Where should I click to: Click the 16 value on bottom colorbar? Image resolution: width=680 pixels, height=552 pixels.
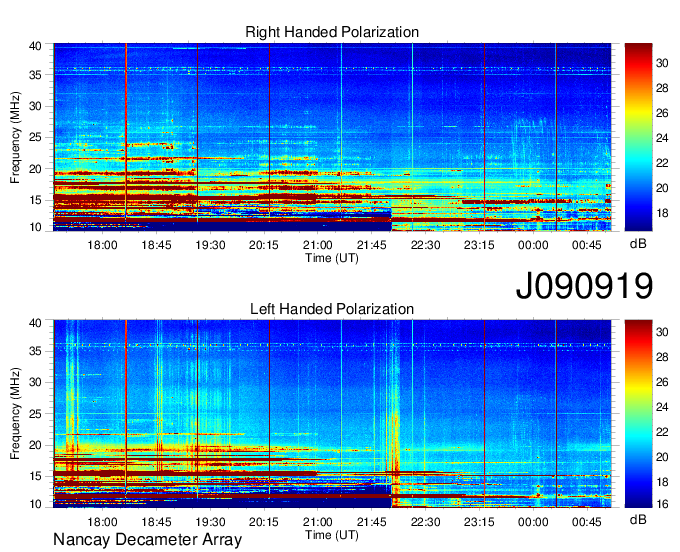(x=662, y=504)
